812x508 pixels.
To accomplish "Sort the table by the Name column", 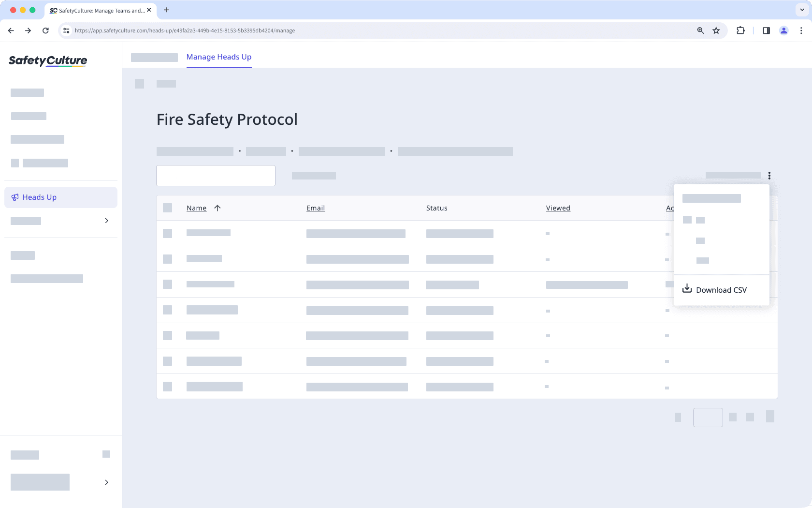I will (196, 208).
